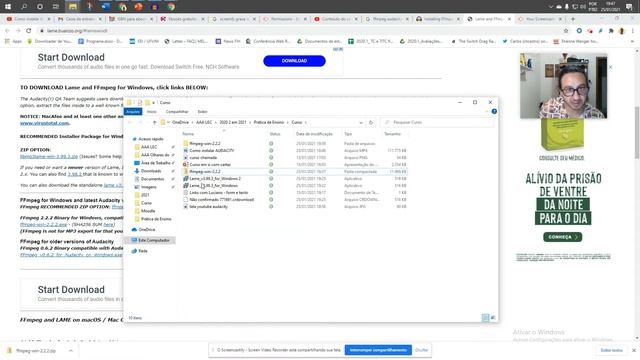This screenshot has width=640, height=360.
Task: Open options chevron for ffmpeg-win-2.2.2.zip download
Action: coord(71,351)
